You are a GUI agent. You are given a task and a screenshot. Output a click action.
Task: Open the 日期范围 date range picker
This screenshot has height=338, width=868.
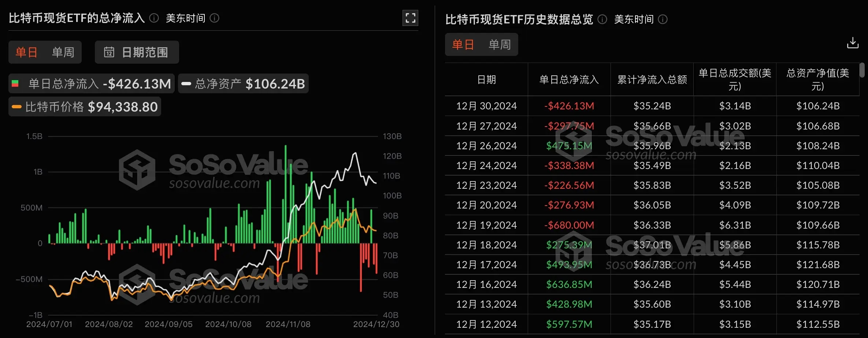click(136, 52)
